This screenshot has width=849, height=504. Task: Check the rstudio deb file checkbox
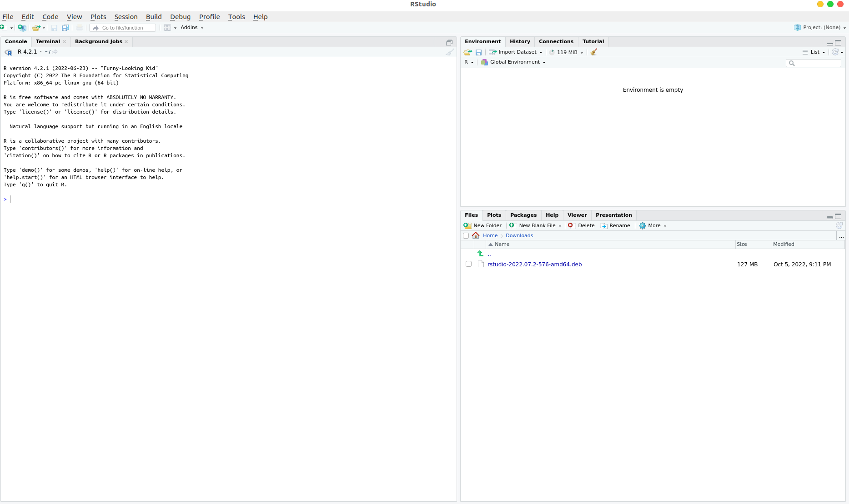click(x=468, y=264)
